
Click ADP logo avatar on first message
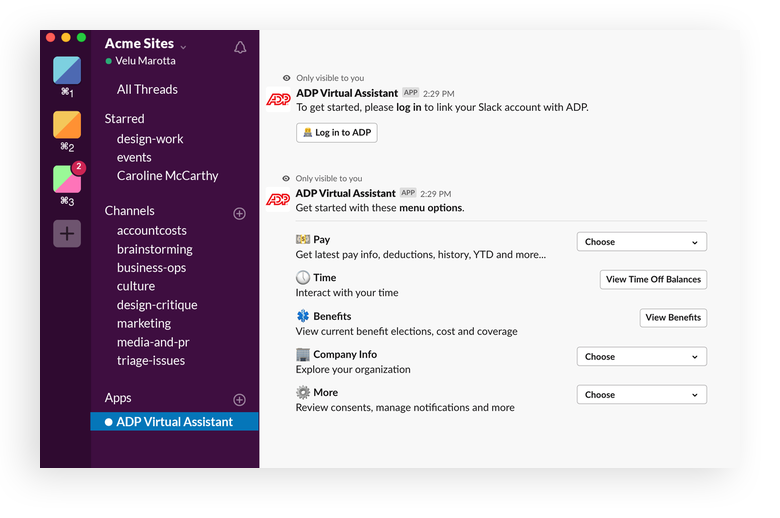[278, 100]
